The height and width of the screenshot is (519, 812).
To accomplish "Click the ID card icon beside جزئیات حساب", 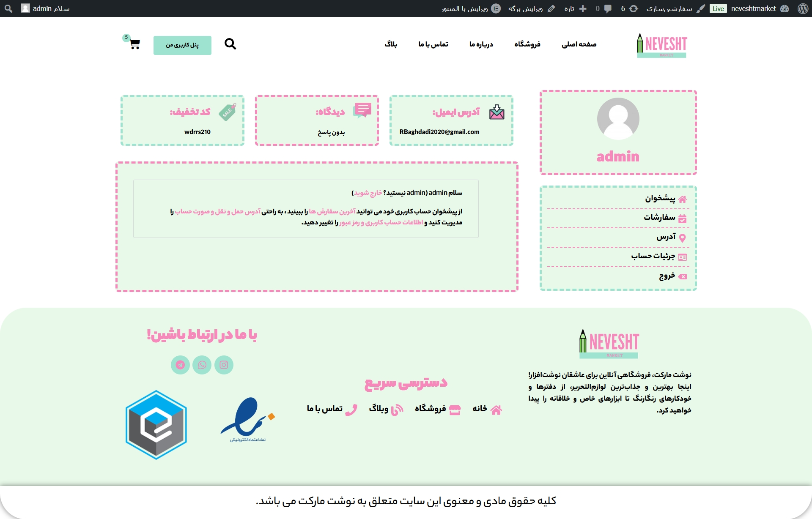I will click(682, 257).
